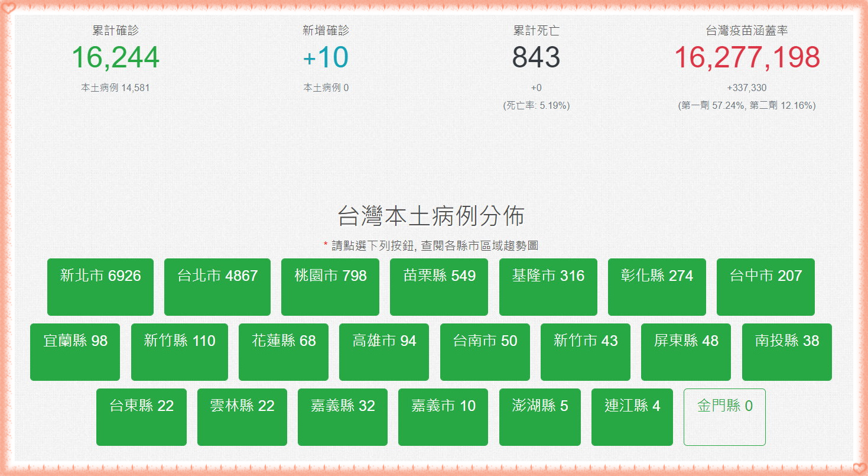Viewport: 868px width, 476px height.
Task: Select the 連江縣 4 button
Action: pyautogui.click(x=632, y=417)
